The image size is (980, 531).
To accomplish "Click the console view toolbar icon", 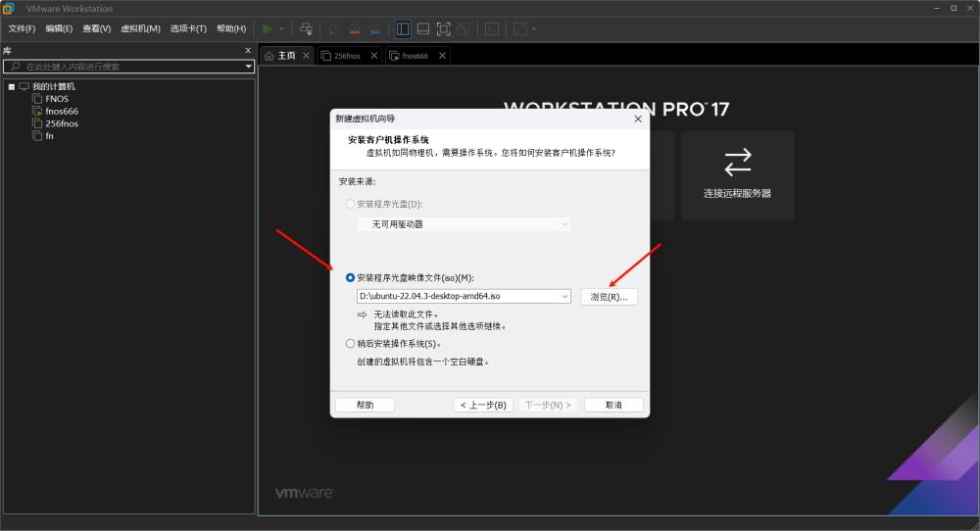I will [x=492, y=28].
